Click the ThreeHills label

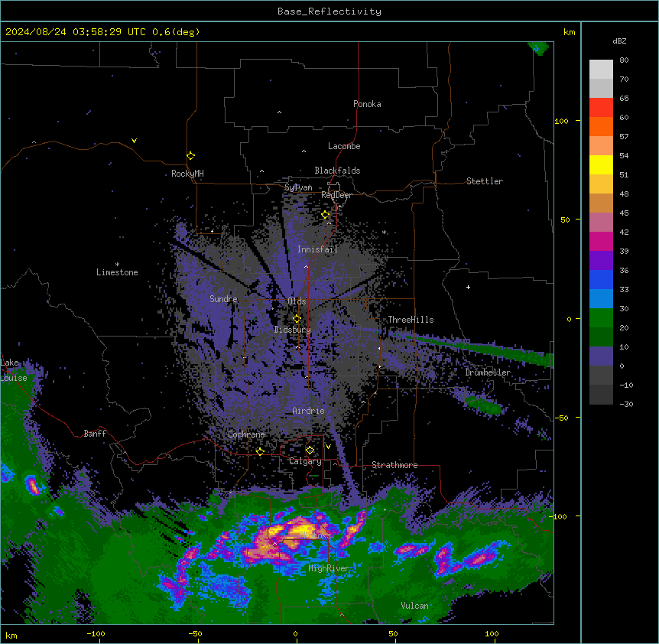click(x=411, y=320)
